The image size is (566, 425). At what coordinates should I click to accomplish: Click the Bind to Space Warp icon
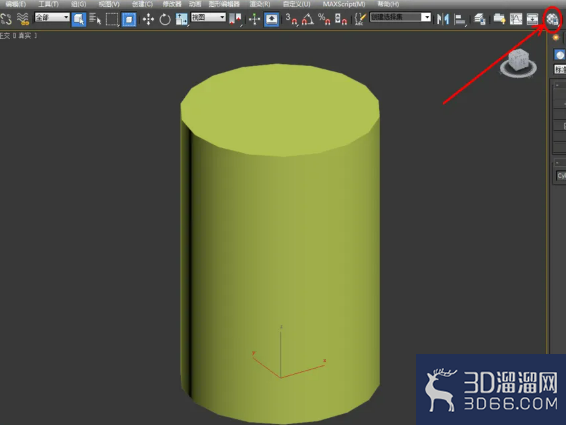coord(23,19)
